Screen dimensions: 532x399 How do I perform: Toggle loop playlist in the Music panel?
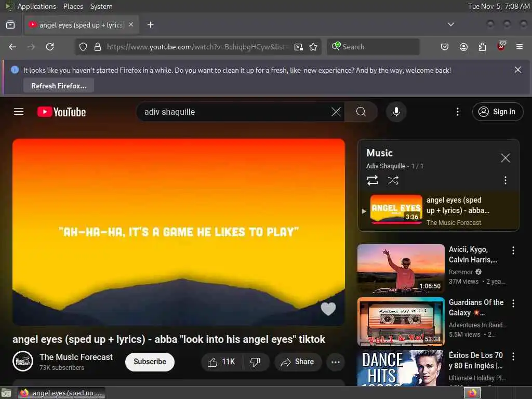pos(373,180)
